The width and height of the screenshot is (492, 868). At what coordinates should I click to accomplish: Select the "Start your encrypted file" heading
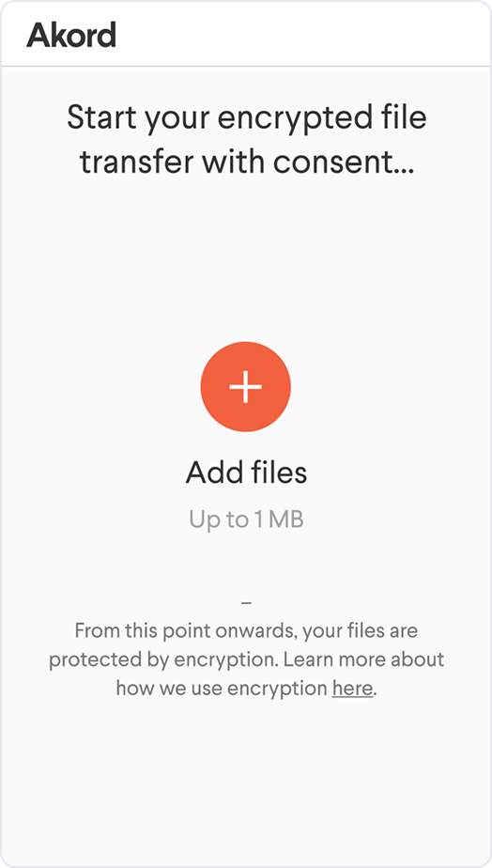[x=247, y=119]
